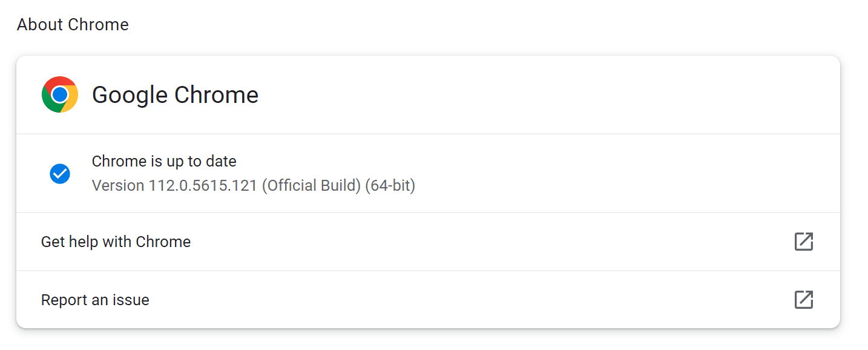Viewport: 868px width, 350px height.
Task: Click the About Chrome page heading
Action: [x=73, y=24]
